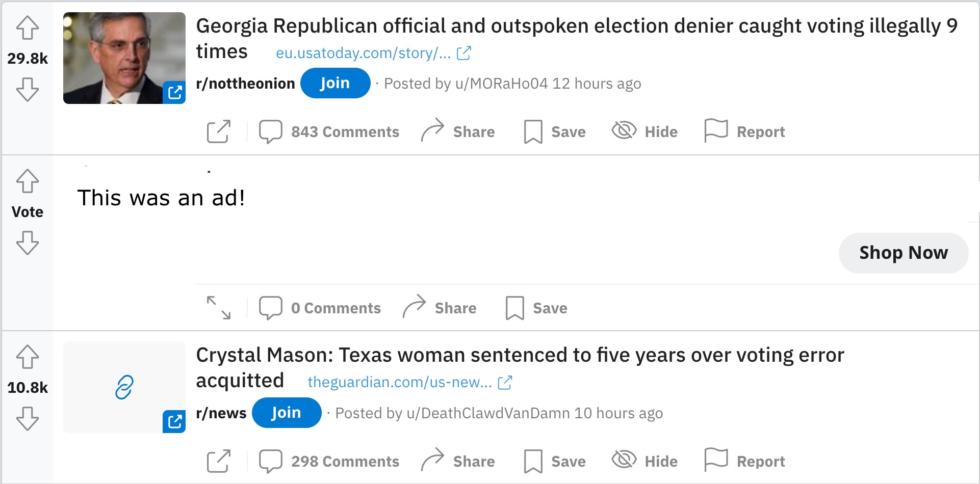Open Georgia post link in new tab icon

(219, 131)
